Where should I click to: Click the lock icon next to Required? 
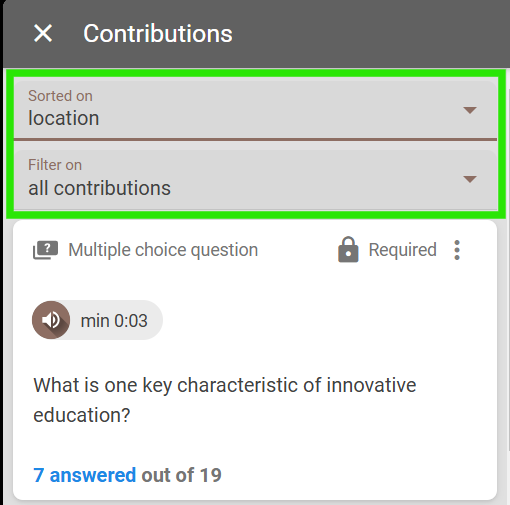click(348, 249)
